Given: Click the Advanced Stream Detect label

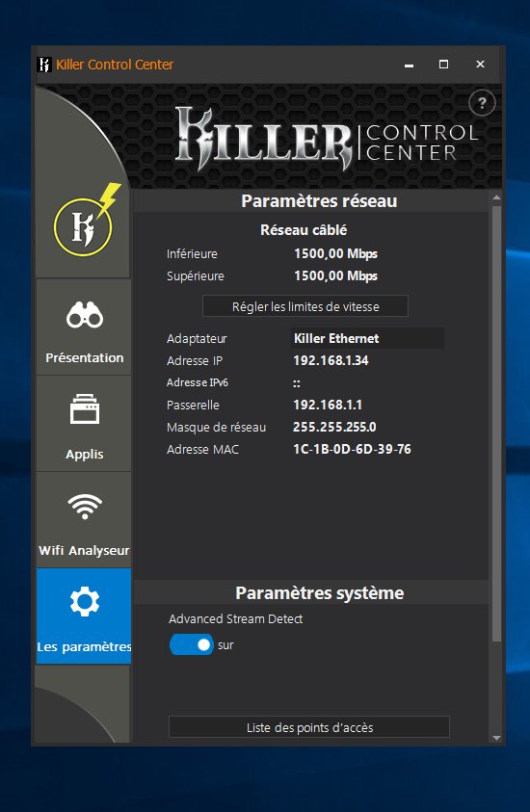Looking at the screenshot, I should point(236,618).
